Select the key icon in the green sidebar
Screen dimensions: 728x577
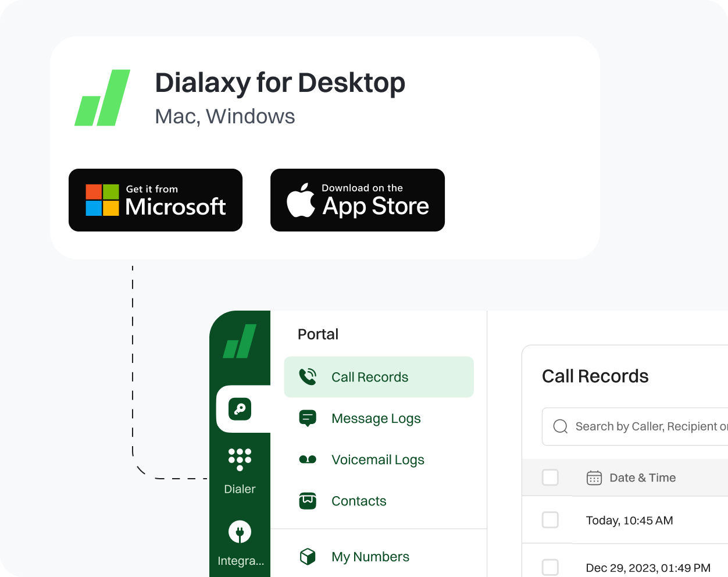pyautogui.click(x=240, y=409)
